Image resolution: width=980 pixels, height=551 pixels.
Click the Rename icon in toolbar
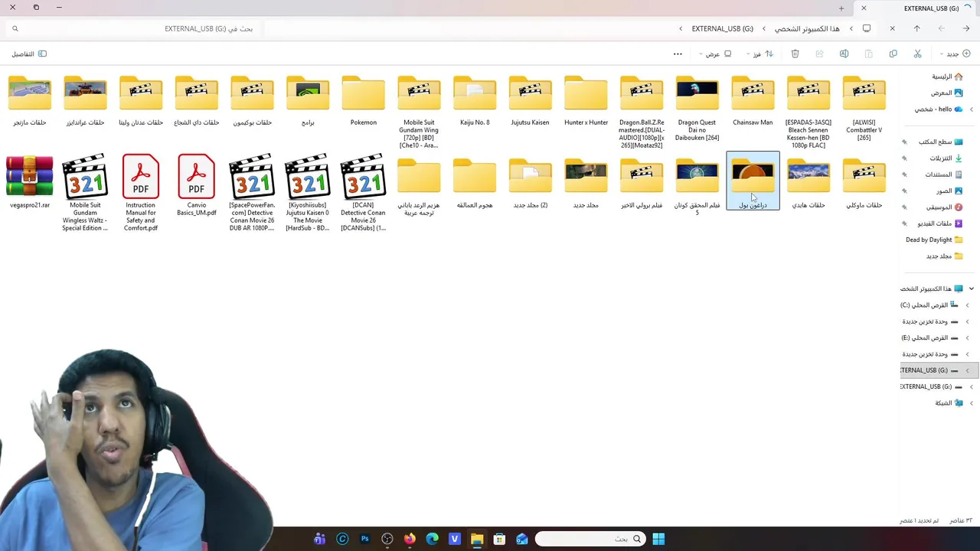pos(844,54)
